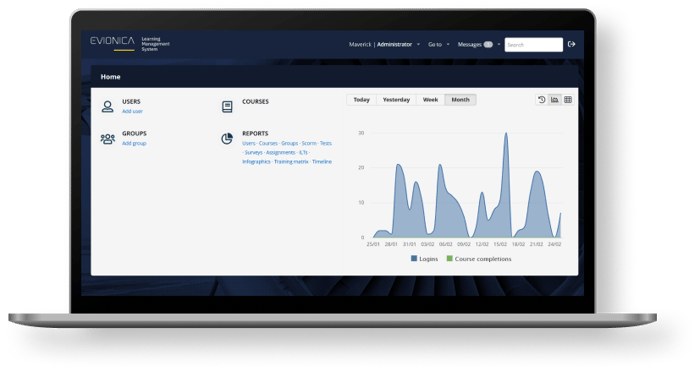Screen dimensions: 700x371
Task: Open the Training matrix report link
Action: tap(291, 162)
